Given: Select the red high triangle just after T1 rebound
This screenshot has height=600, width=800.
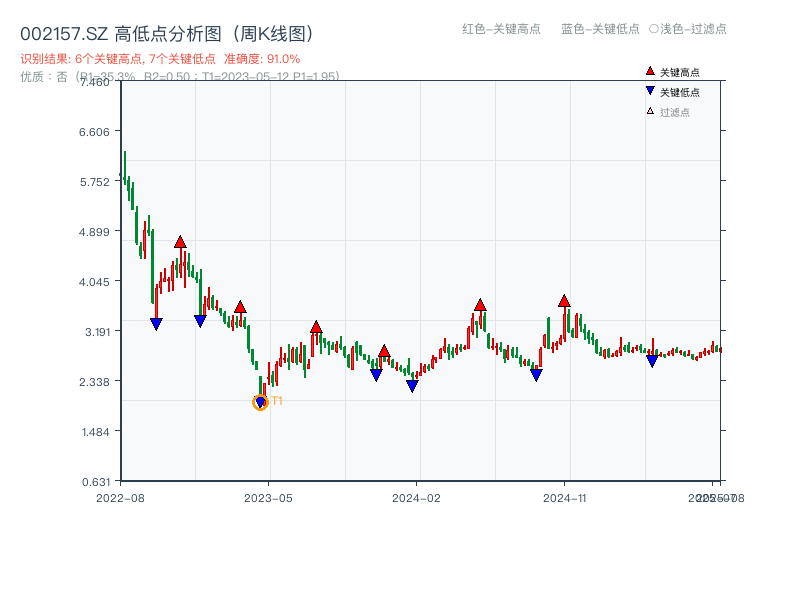Looking at the screenshot, I should pos(316,327).
